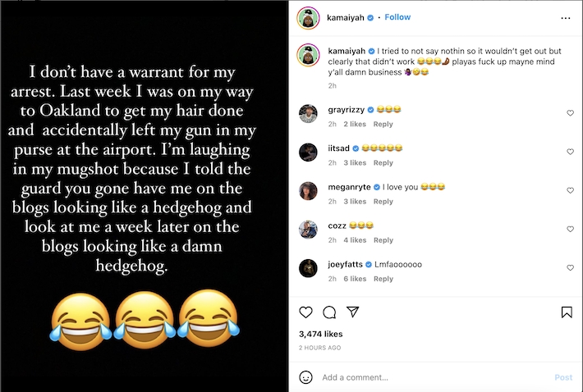Click in the Add a comment field
The height and width of the screenshot is (392, 583).
(x=434, y=377)
